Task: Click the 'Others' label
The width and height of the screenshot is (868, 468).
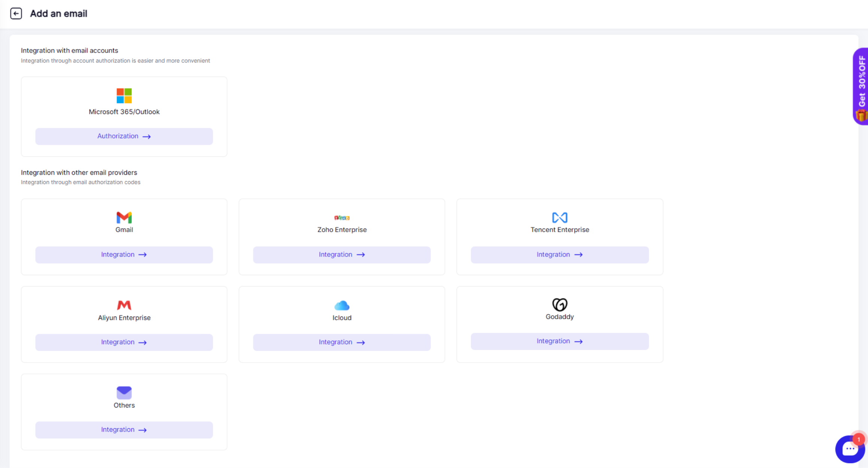Action: coord(124,405)
